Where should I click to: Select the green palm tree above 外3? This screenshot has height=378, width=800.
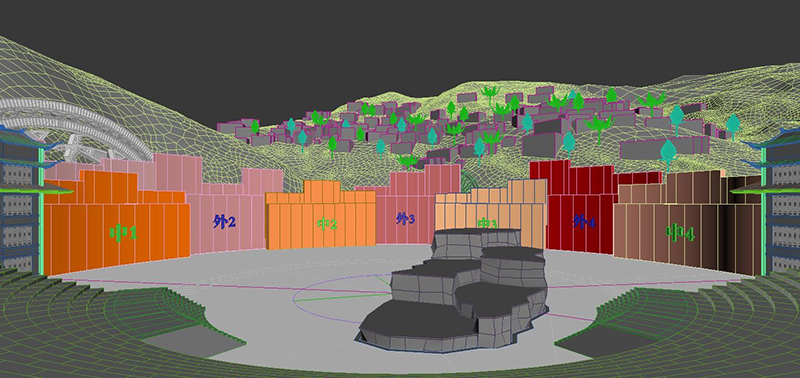407,162
